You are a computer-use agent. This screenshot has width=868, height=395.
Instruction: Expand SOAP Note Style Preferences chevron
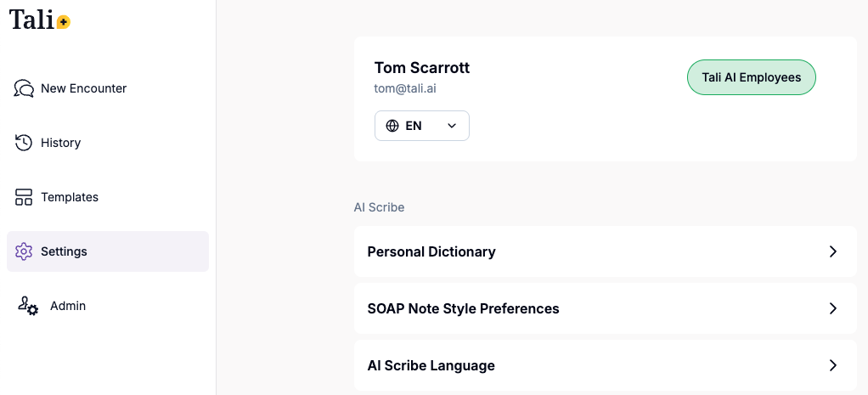pos(833,308)
